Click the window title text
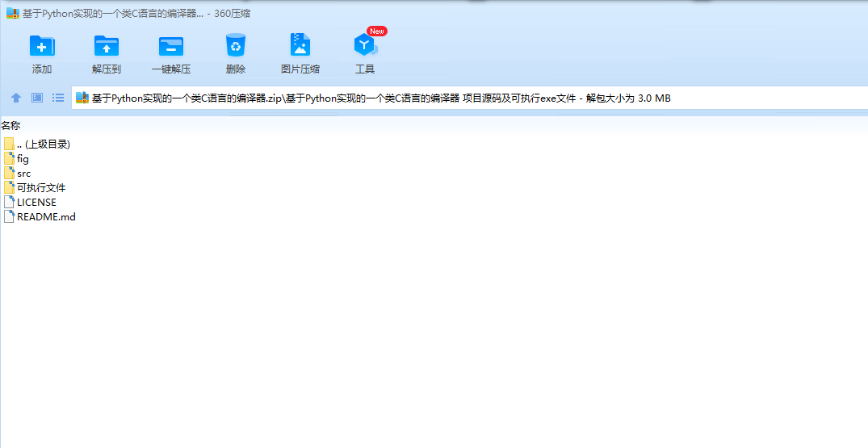This screenshot has height=448, width=868. click(x=136, y=13)
